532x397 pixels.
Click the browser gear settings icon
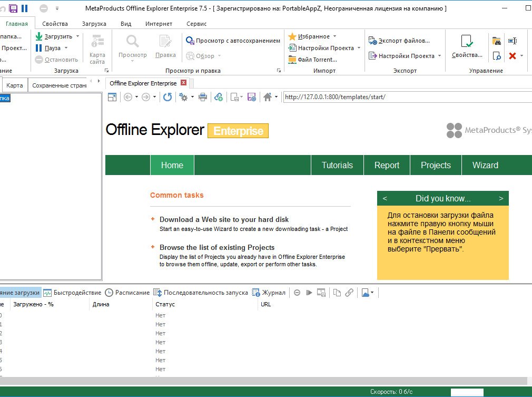coord(183,97)
